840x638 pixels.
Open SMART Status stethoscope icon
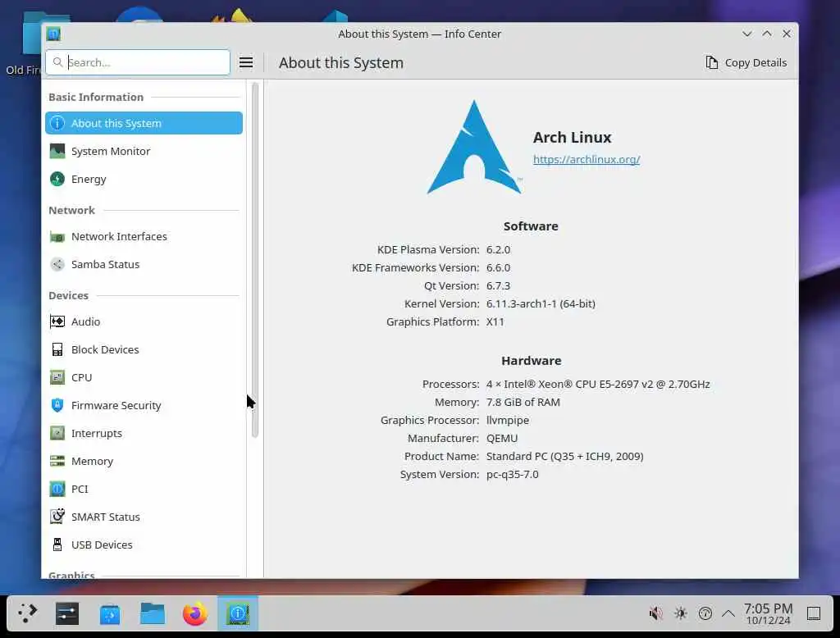pyautogui.click(x=57, y=517)
